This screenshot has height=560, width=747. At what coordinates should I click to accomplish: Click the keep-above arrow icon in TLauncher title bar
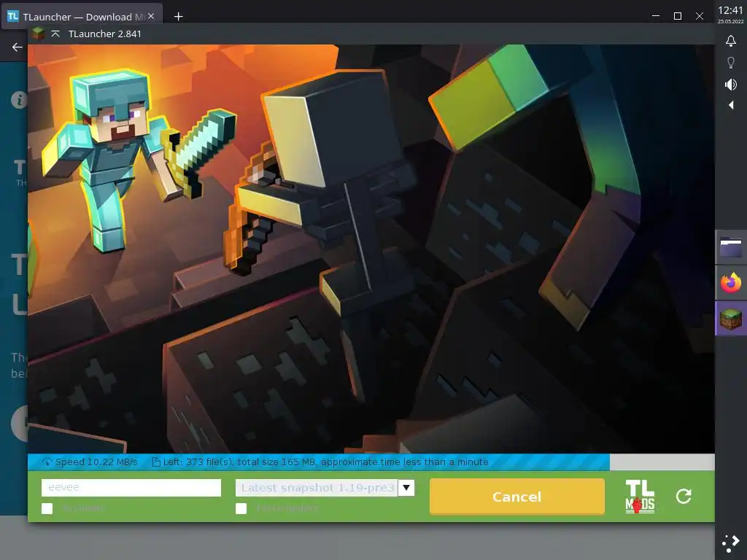tap(55, 34)
